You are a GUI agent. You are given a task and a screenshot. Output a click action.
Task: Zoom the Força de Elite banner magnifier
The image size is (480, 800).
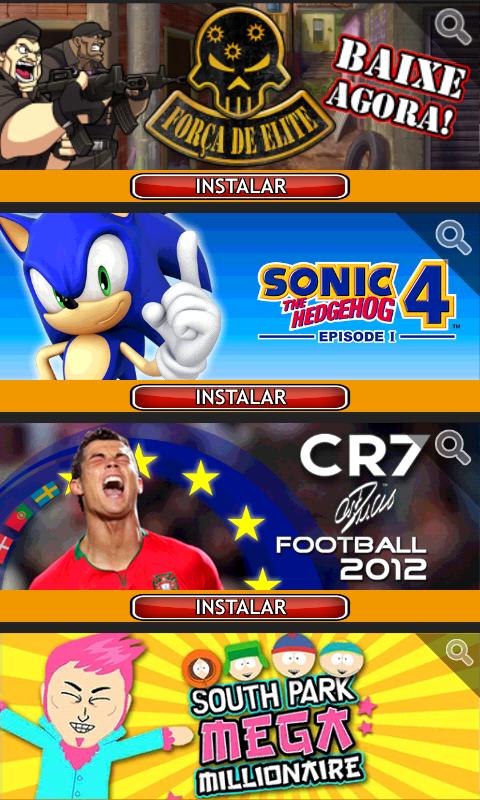(453, 28)
